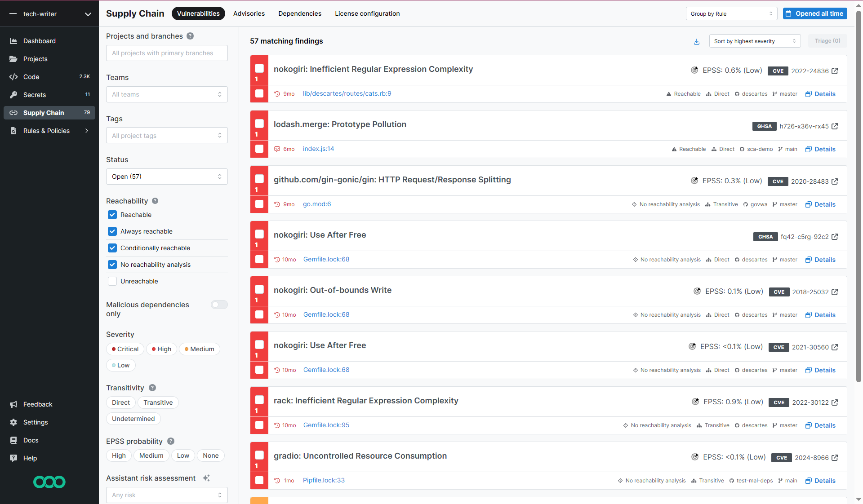Click the Projects and branches input field
Viewport: 863px width, 504px height.
coord(167,53)
